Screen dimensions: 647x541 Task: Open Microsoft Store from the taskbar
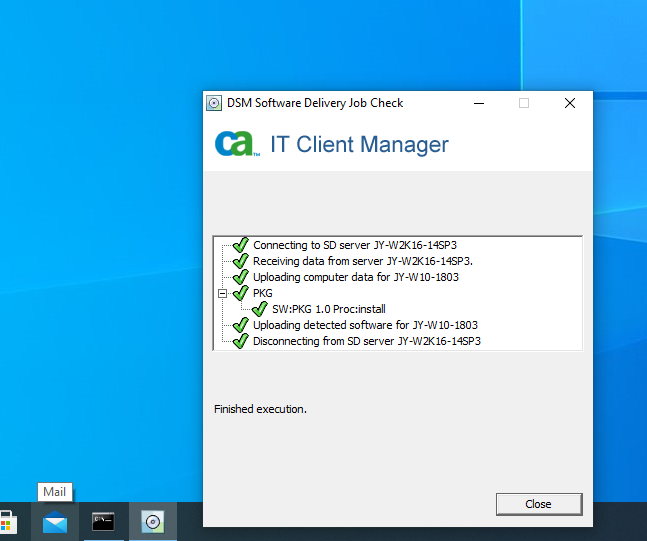7,522
